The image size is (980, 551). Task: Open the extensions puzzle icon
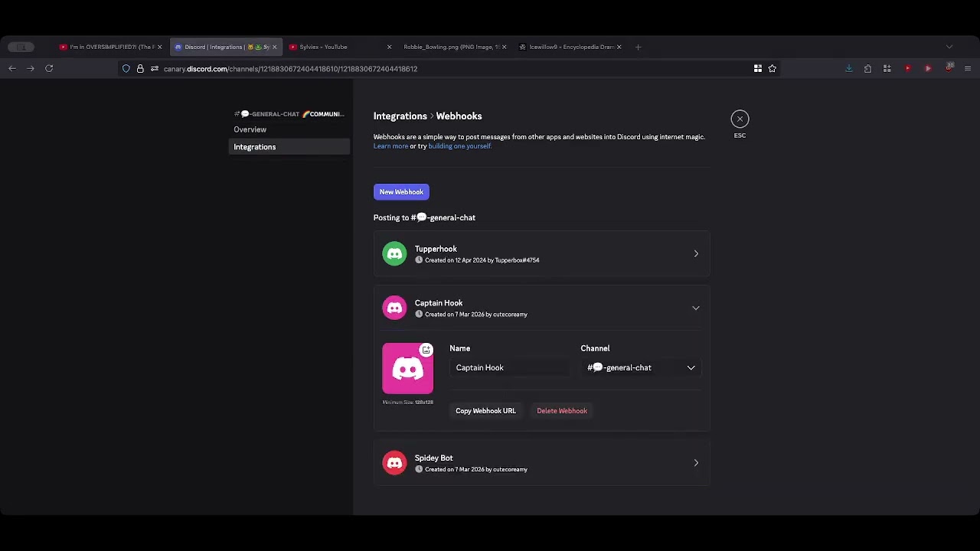(867, 69)
